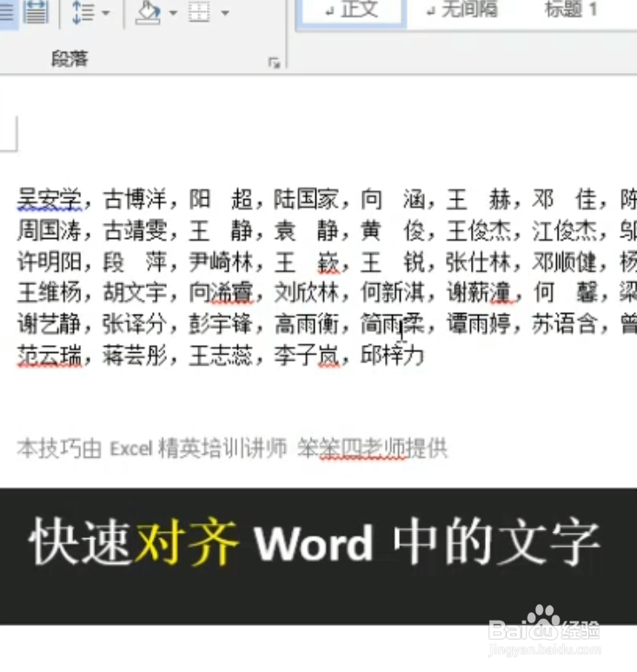The width and height of the screenshot is (637, 672).
Task: Click the line and paragraph spacing icon
Action: 83,12
